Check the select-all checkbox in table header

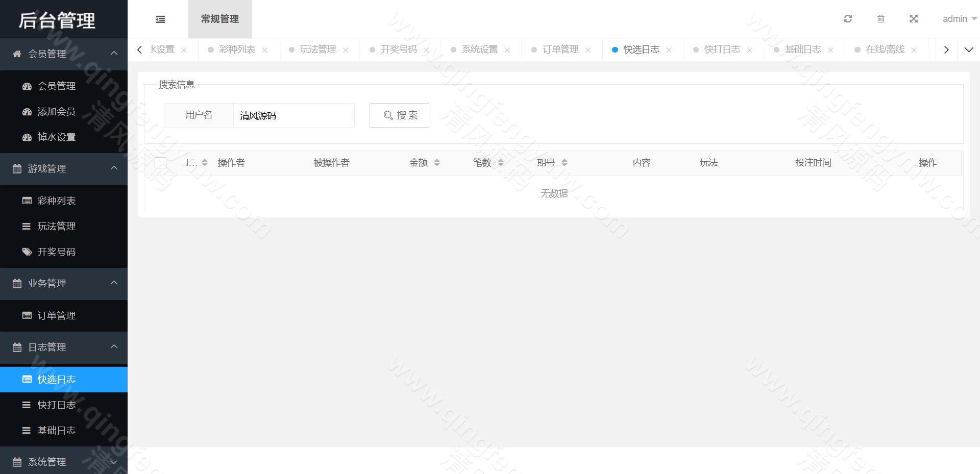tap(160, 162)
